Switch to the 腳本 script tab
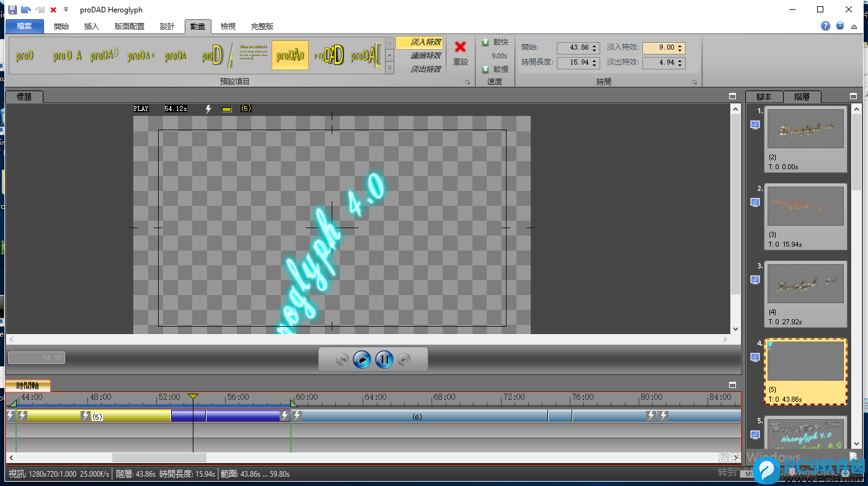868x486 pixels. 764,97
